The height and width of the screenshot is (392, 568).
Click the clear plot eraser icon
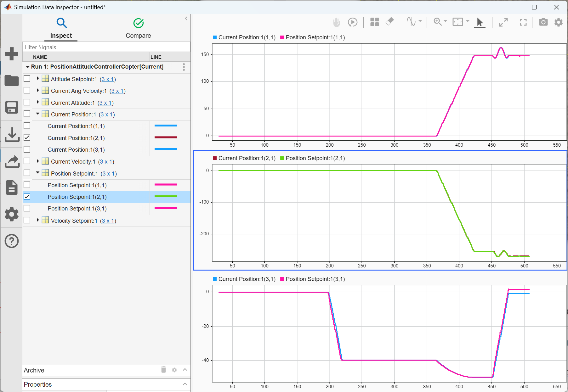click(390, 22)
